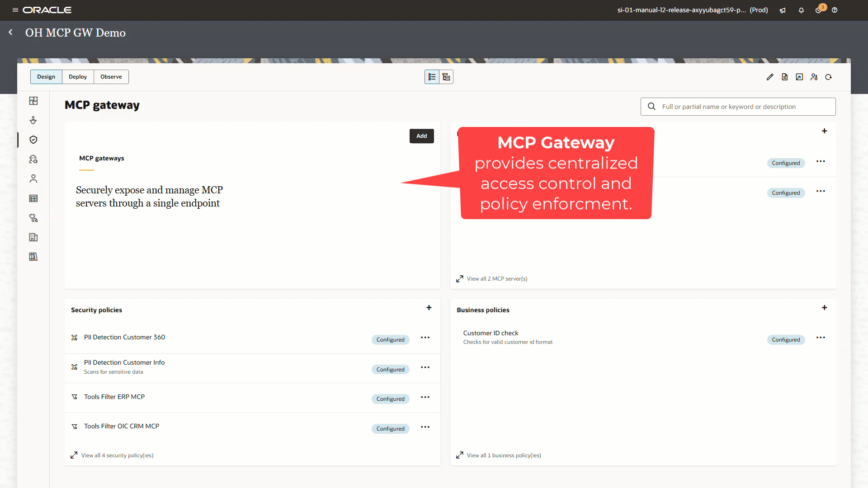Switch to the Design tab
868x488 pixels.
pyautogui.click(x=46, y=77)
